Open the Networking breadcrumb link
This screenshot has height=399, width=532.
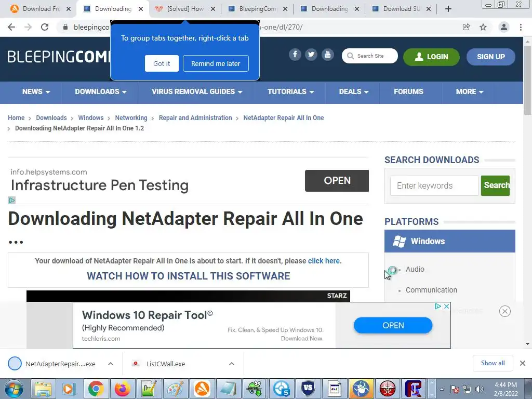tap(131, 118)
